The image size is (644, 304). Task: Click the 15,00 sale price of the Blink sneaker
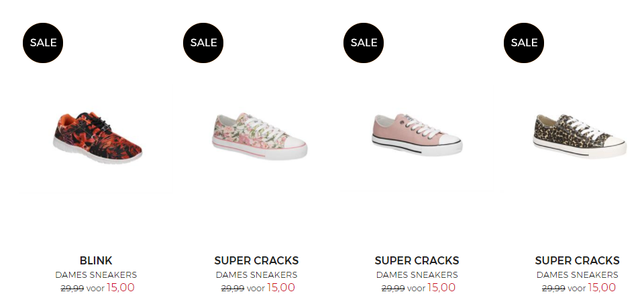click(x=121, y=287)
